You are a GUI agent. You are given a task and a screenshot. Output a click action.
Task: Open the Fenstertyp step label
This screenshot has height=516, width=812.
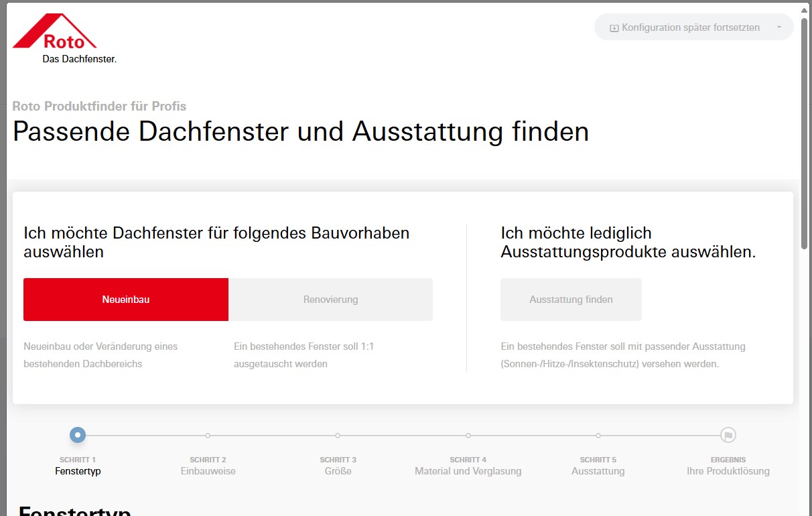(x=78, y=471)
